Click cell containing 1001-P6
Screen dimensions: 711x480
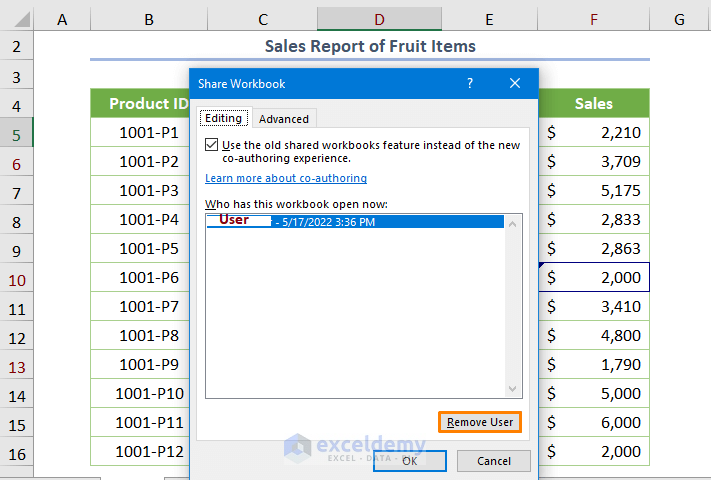148,277
